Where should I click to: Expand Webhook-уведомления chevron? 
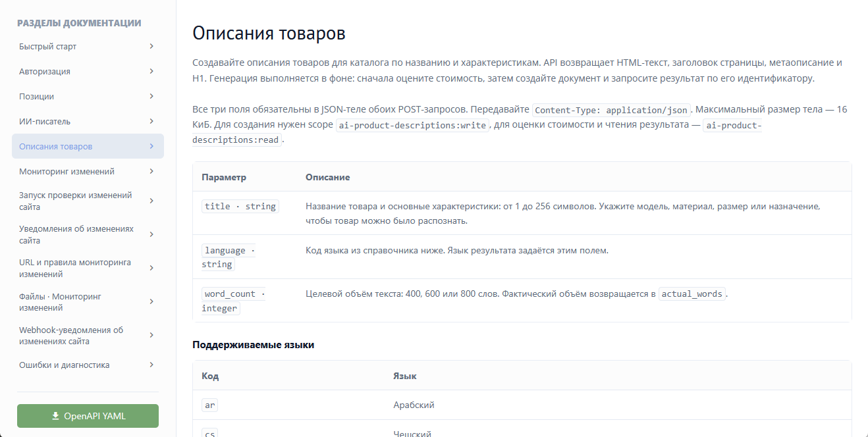point(151,335)
